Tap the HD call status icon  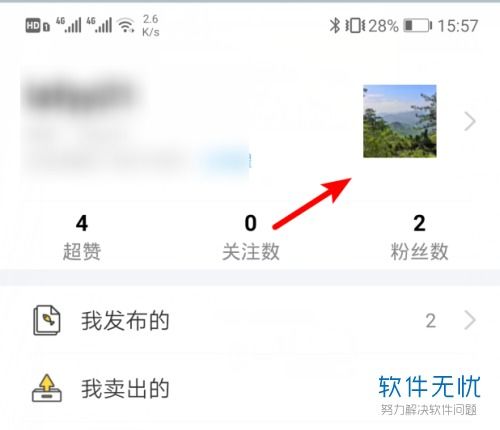(37, 26)
